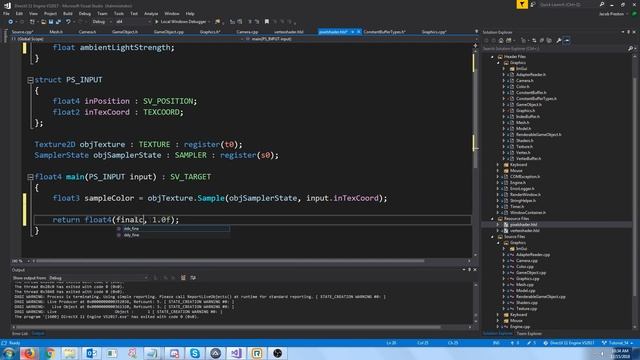Image resolution: width=640 pixels, height=360 pixels.
Task: Expand the Keyboard folder under Header Files
Action: pos(498,165)
